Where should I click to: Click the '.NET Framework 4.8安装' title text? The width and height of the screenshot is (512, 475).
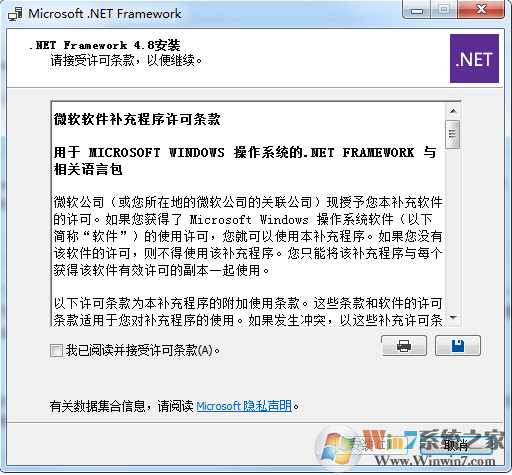tap(105, 45)
